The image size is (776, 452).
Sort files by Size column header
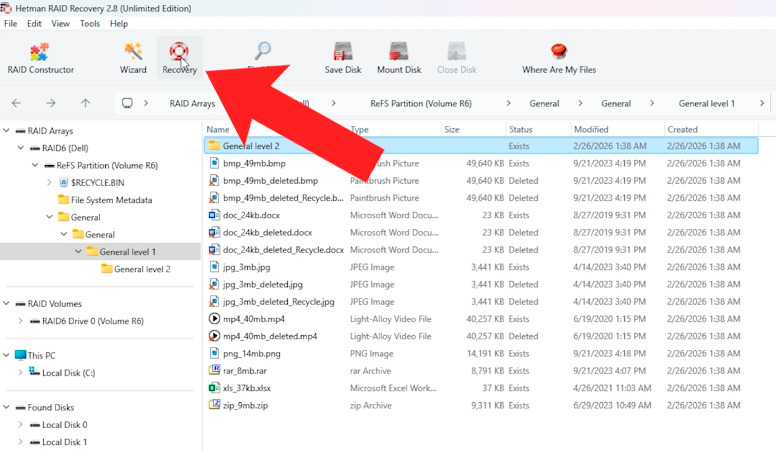click(x=452, y=129)
